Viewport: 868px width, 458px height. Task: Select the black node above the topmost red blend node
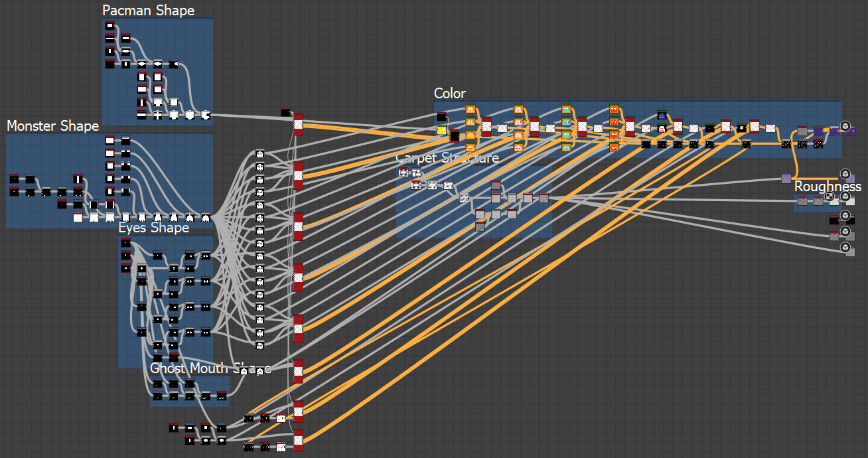(285, 112)
